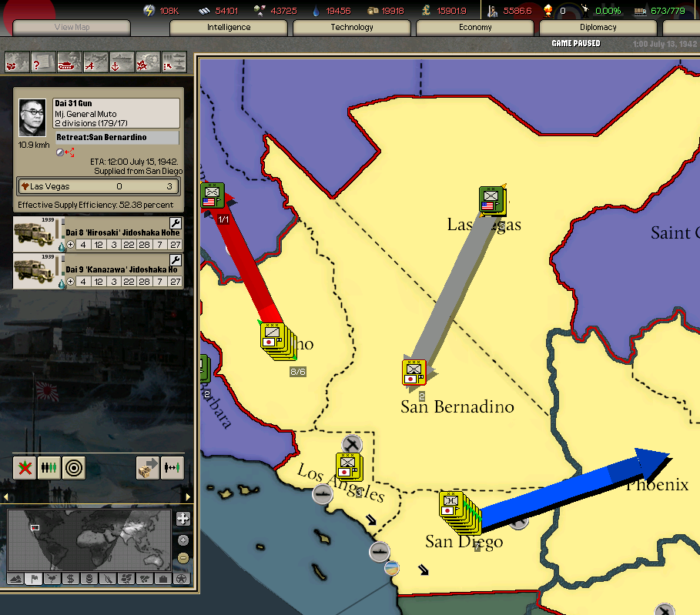Toggle terrain map mode mountain button
The height and width of the screenshot is (615, 700).
(15, 579)
